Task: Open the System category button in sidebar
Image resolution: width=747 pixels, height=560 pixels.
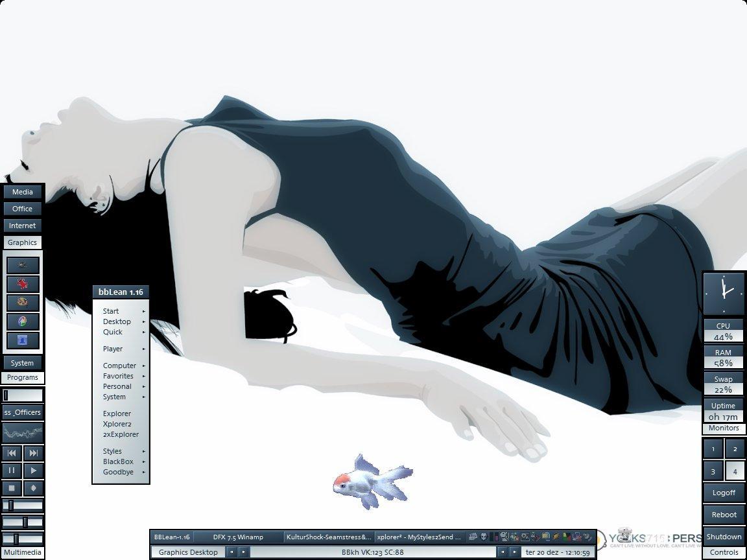Action: coord(23,363)
